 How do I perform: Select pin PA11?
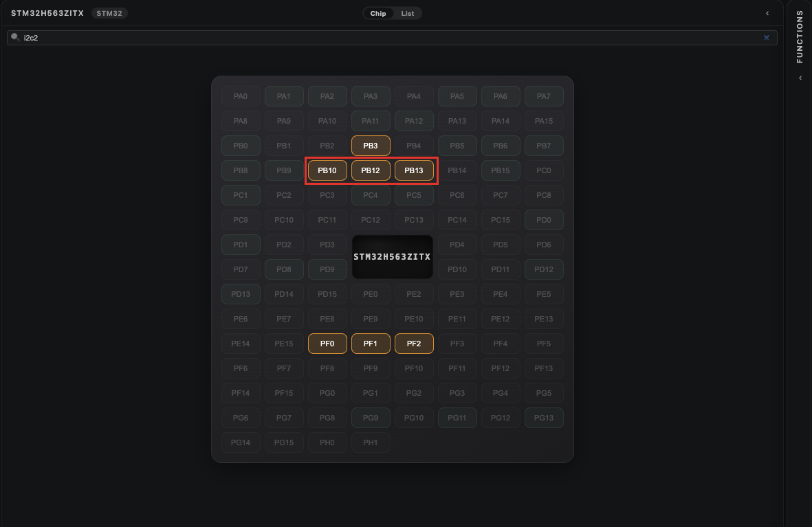(x=371, y=121)
